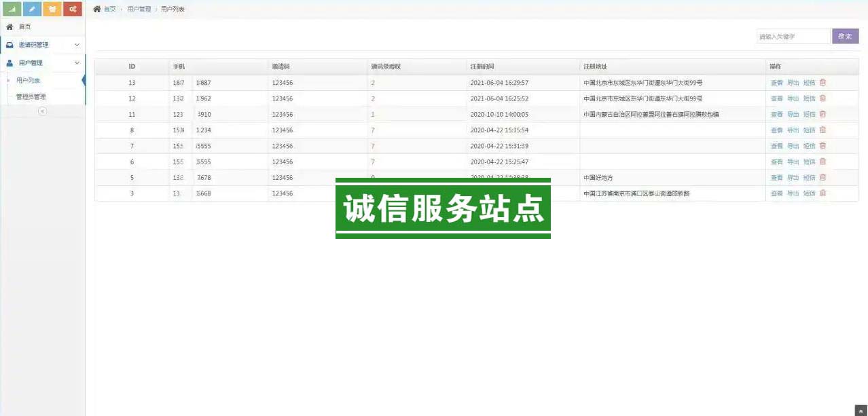Click the orange shortcut button in sidebar

point(52,9)
